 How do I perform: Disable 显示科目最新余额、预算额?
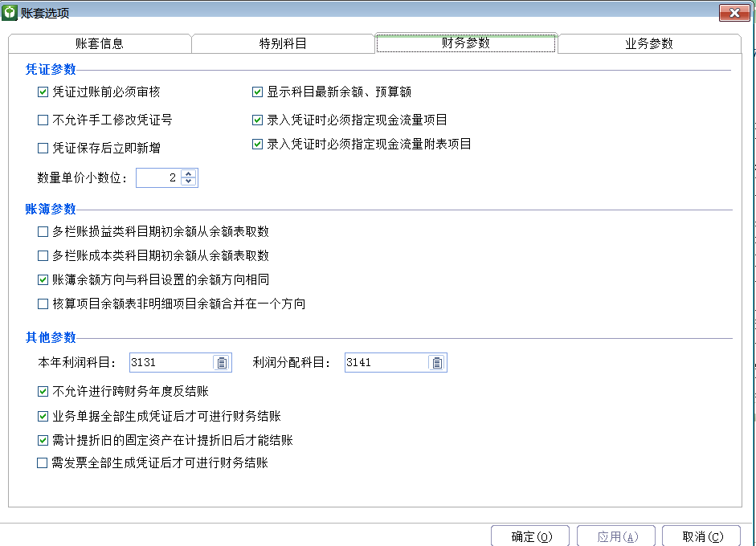pos(257,92)
